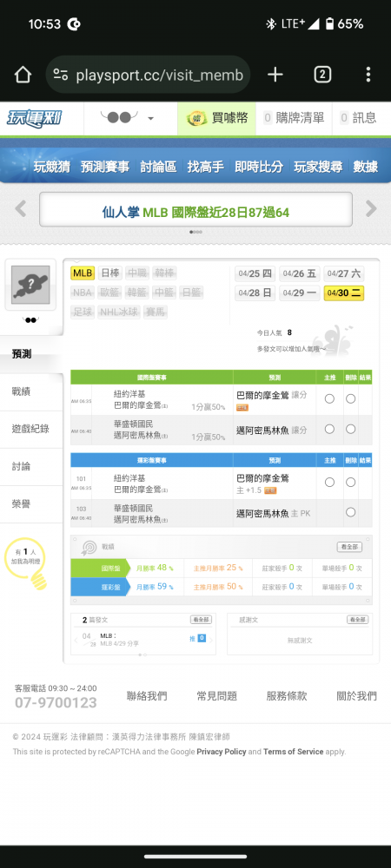The width and height of the screenshot is (391, 868).
Task: Open site settings icon in address bar
Action: click(x=60, y=75)
